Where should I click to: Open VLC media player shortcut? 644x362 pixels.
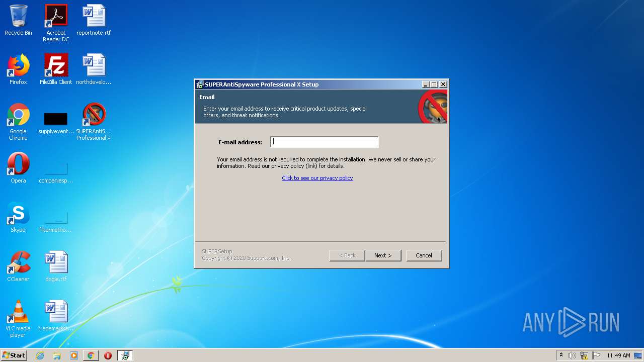(x=18, y=319)
